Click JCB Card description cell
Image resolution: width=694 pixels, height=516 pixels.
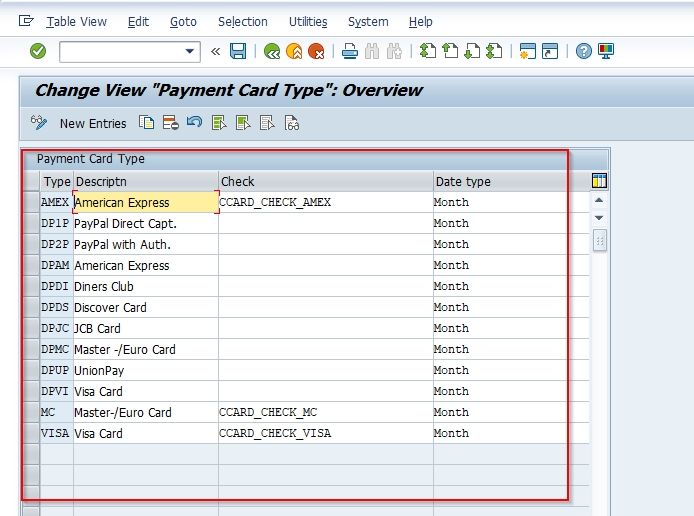(146, 328)
